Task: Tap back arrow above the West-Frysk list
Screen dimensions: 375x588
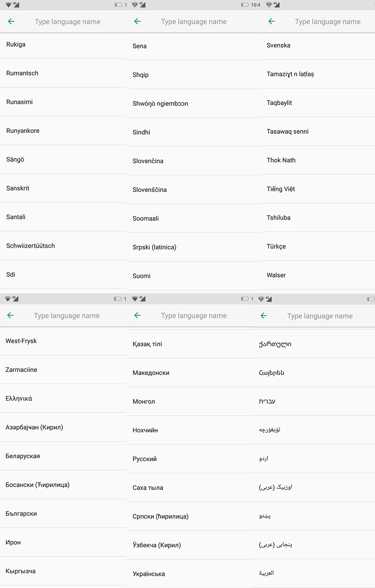Action: pyautogui.click(x=10, y=316)
